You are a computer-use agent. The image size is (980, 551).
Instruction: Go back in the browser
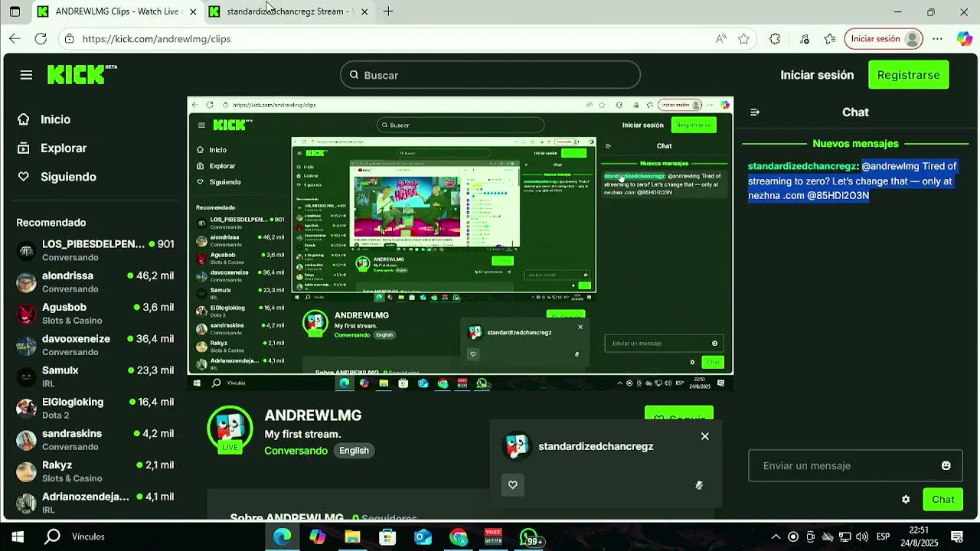[15, 38]
